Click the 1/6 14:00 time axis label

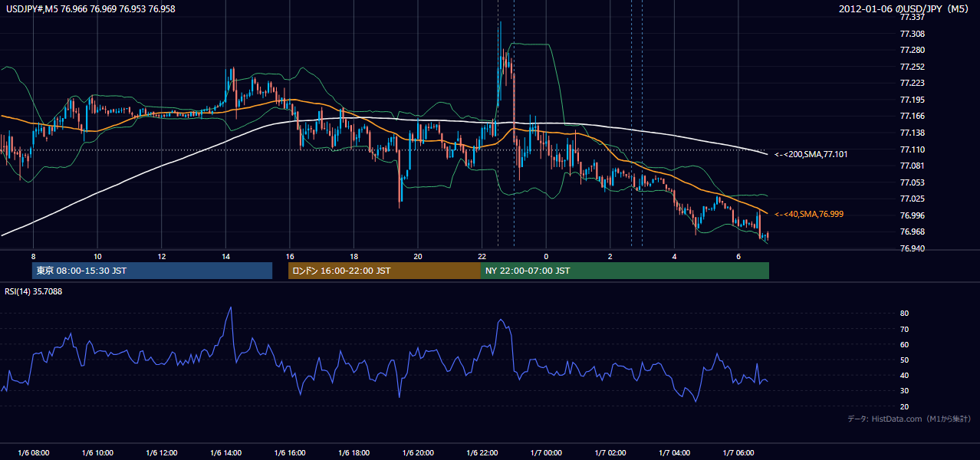[225, 452]
